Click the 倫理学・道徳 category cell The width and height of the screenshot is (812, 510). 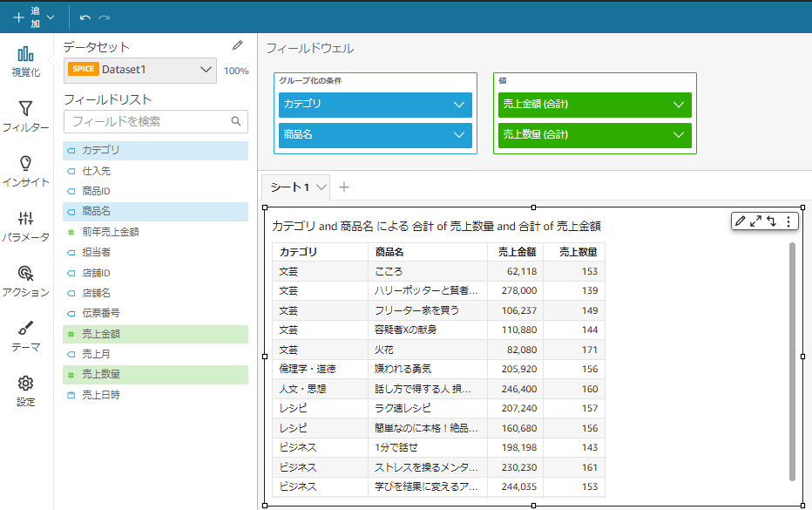320,369
